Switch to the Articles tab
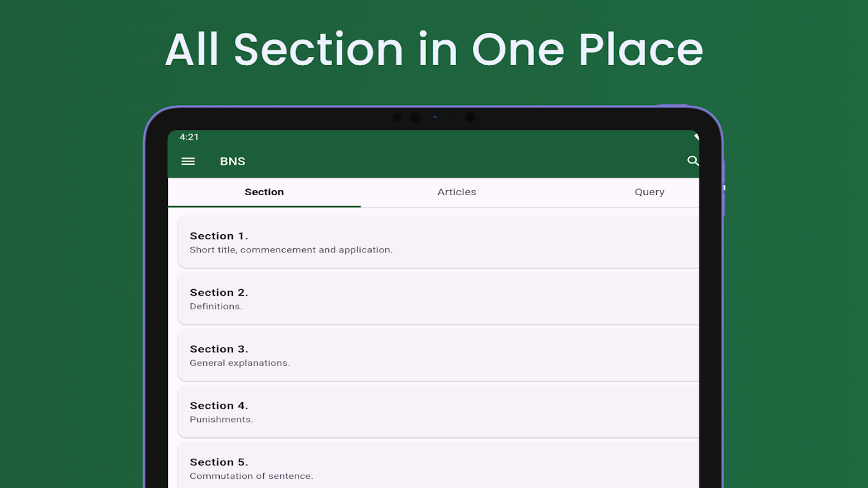The height and width of the screenshot is (488, 868). pyautogui.click(x=457, y=192)
